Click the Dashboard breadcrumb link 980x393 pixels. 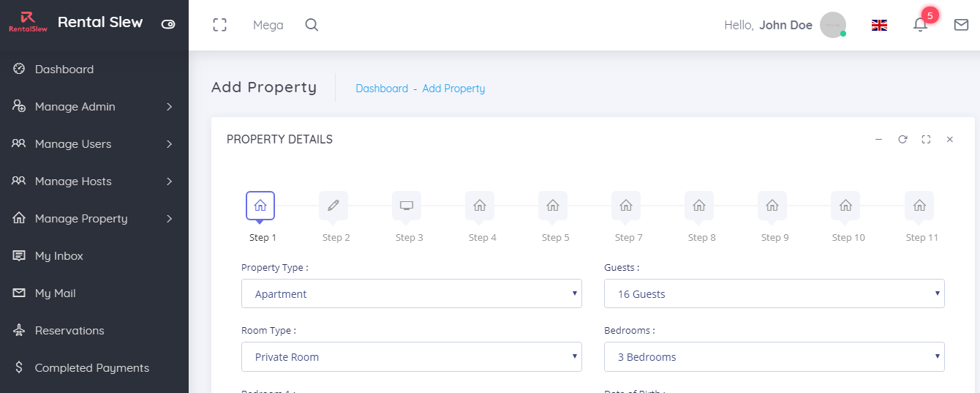(382, 89)
